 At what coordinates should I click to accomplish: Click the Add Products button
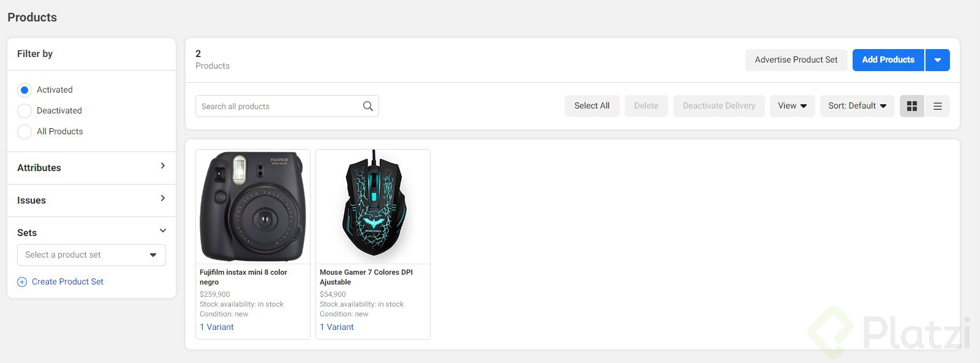tap(888, 60)
